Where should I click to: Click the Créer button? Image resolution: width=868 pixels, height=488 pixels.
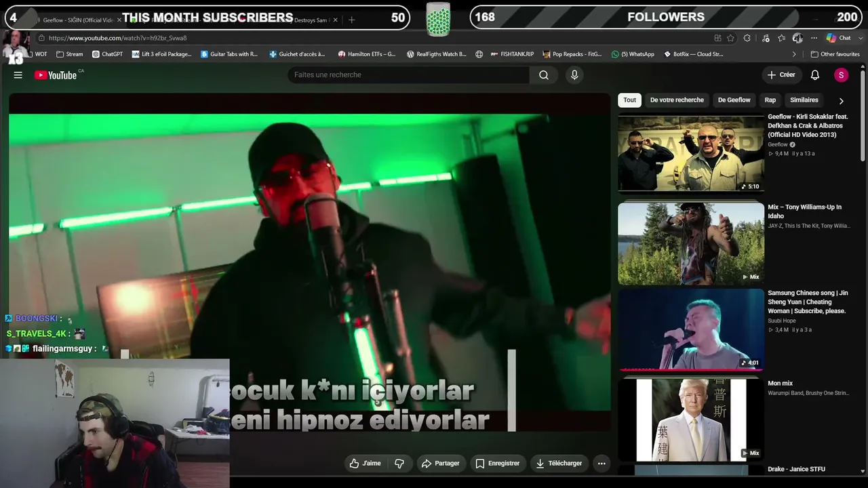781,75
